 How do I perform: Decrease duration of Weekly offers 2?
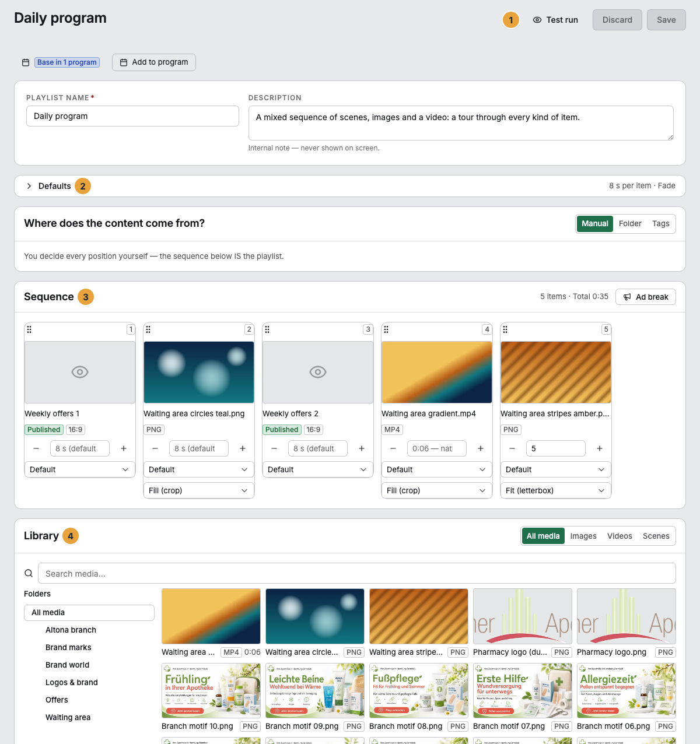click(x=274, y=448)
